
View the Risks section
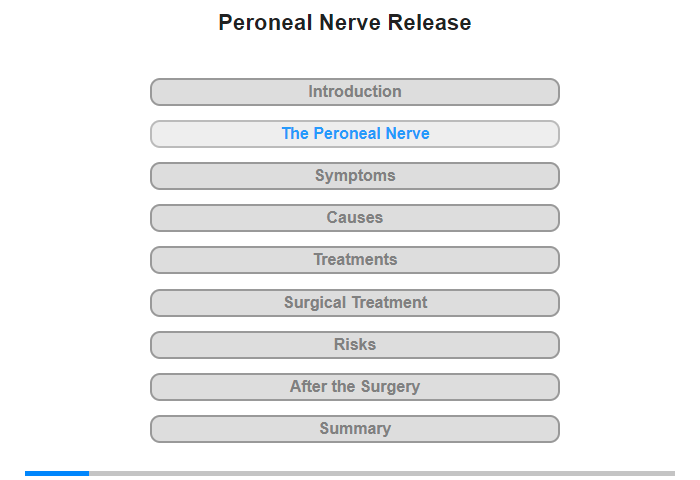coord(354,345)
